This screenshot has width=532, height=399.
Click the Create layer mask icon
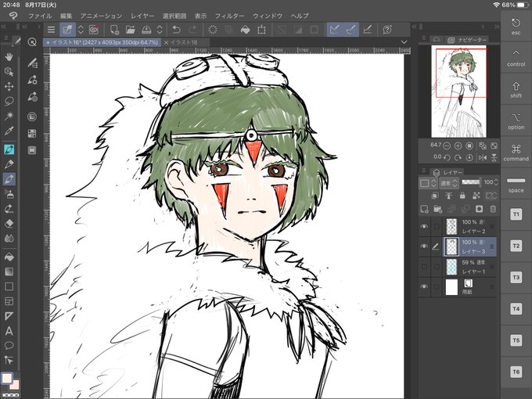479,209
